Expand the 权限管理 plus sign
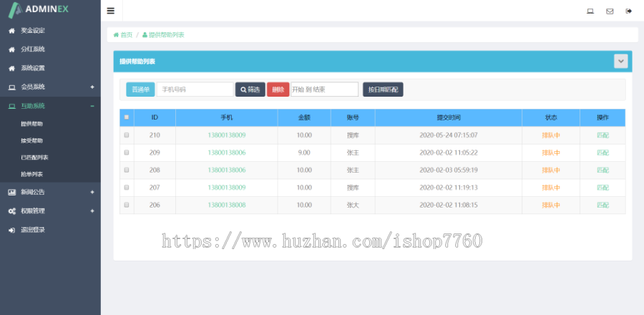Viewport: 644px width, 315px height. pos(92,211)
